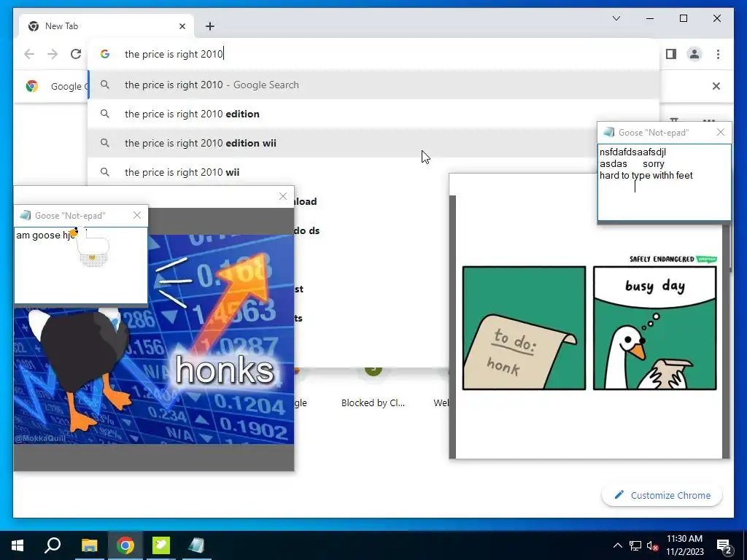Viewport: 747px width, 560px height.
Task: Open Chrome profile icon
Action: point(694,54)
